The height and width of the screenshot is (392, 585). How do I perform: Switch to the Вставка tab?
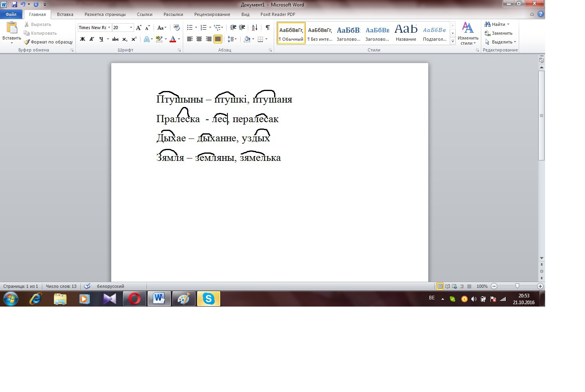[x=65, y=14]
